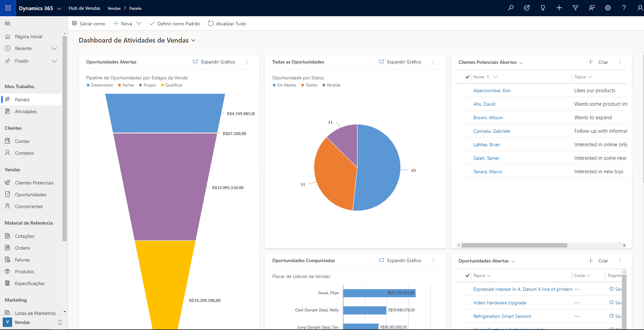Open lead Brown, Allison
The image size is (644, 330).
click(x=488, y=118)
